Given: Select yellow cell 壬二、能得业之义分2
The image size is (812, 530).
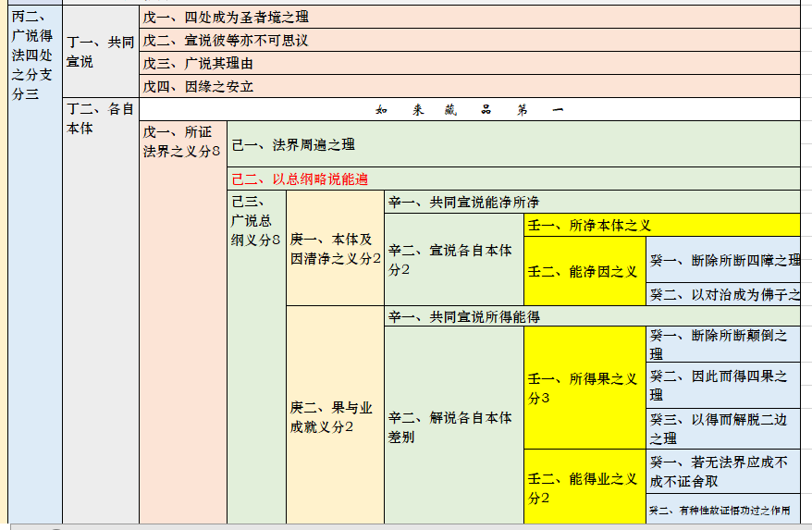Looking at the screenshot, I should coord(584,487).
